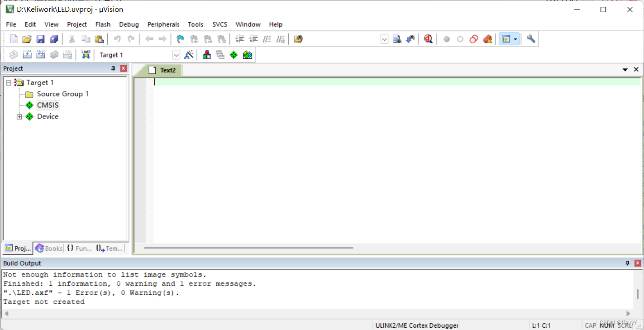Open the Project menu
The height and width of the screenshot is (330, 644).
click(77, 24)
